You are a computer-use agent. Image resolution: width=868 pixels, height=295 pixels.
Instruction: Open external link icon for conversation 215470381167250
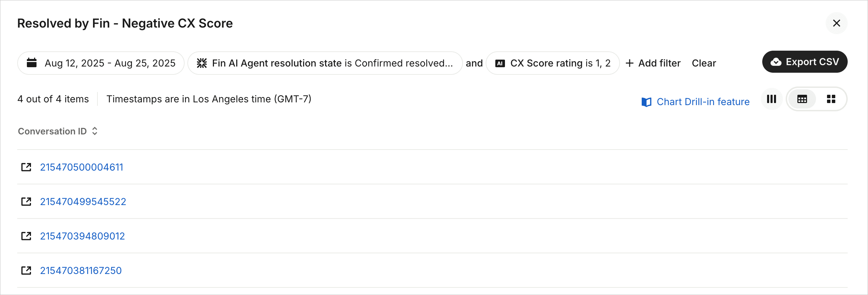click(26, 271)
